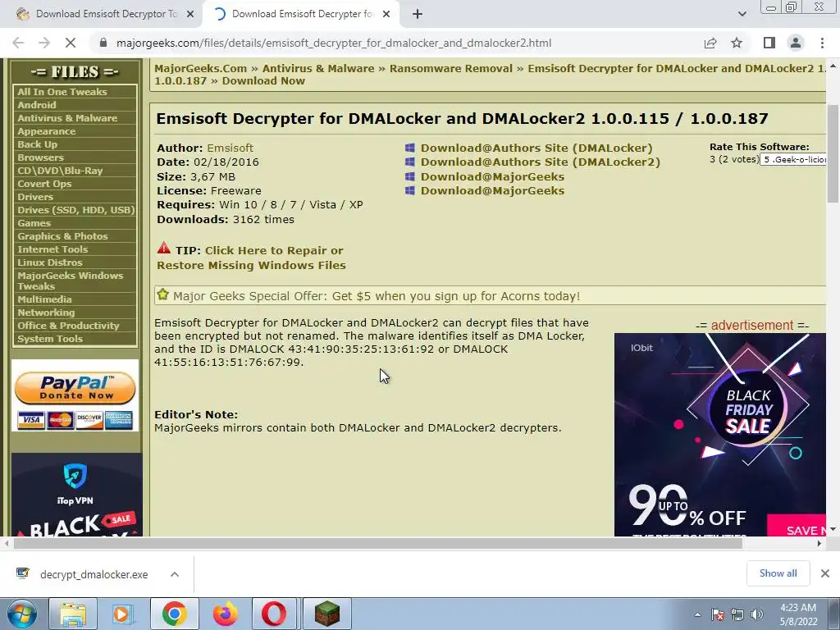Click the horizontal page scrollbar

(x=377, y=543)
